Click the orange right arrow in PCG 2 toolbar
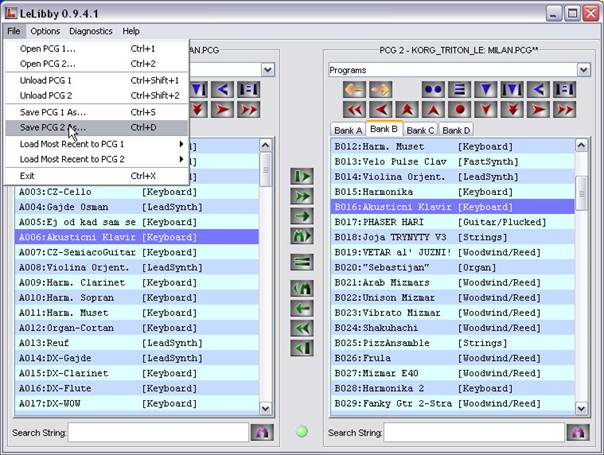This screenshot has width=604, height=455. [x=381, y=89]
